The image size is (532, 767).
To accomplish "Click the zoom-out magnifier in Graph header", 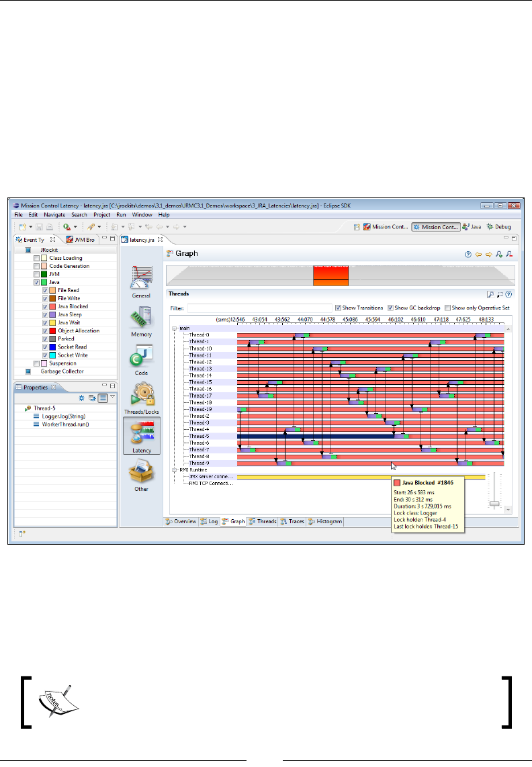I will coord(509,255).
